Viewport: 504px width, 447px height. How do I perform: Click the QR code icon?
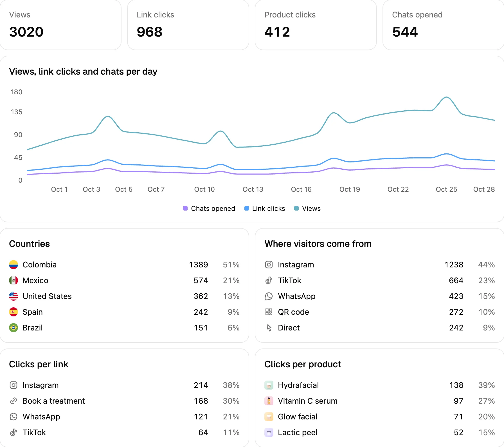269,312
